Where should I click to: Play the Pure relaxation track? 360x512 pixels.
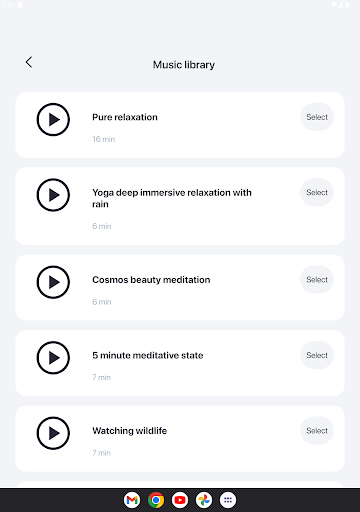pos(53,119)
